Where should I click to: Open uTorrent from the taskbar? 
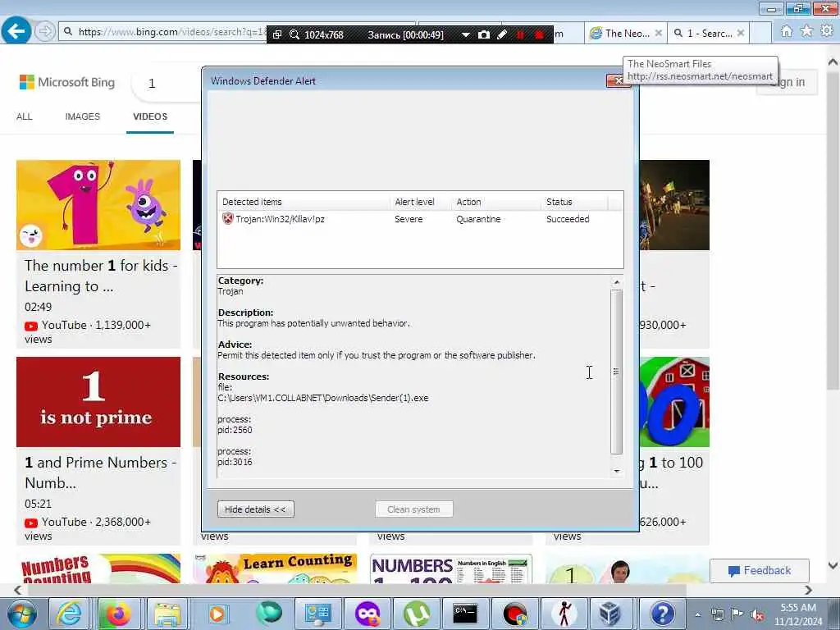coord(416,614)
